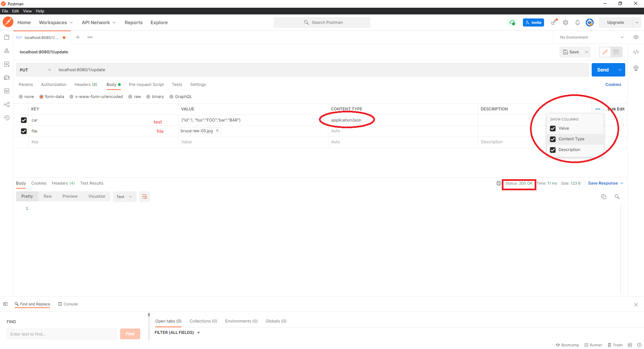This screenshot has height=349, width=644.
Task: Open the satellite capture requests icon
Action: 554,22
